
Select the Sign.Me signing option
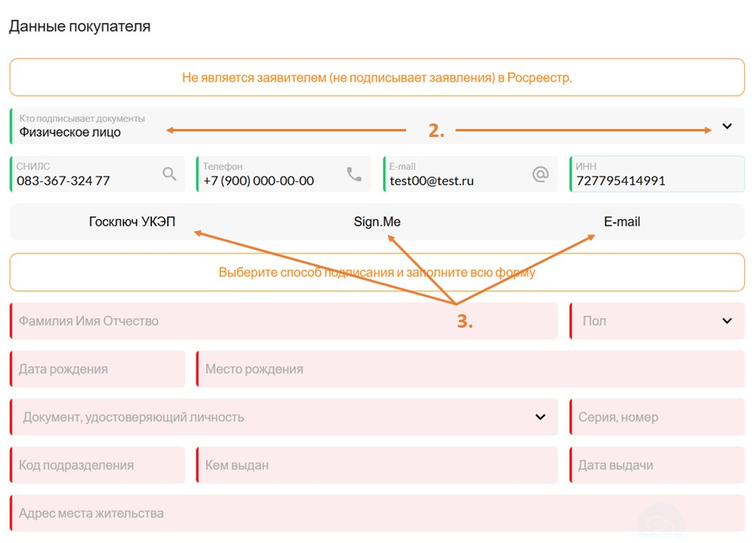[377, 222]
